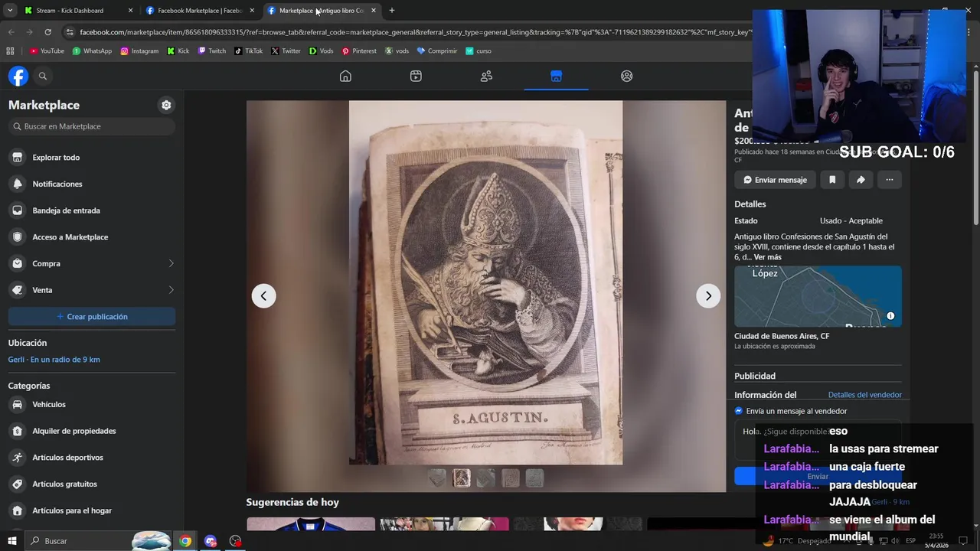Select the Marketplace nav icon

557,76
